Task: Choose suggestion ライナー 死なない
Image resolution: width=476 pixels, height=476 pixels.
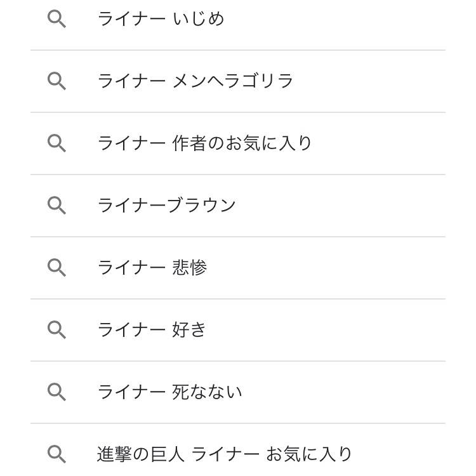Action: (x=238, y=392)
